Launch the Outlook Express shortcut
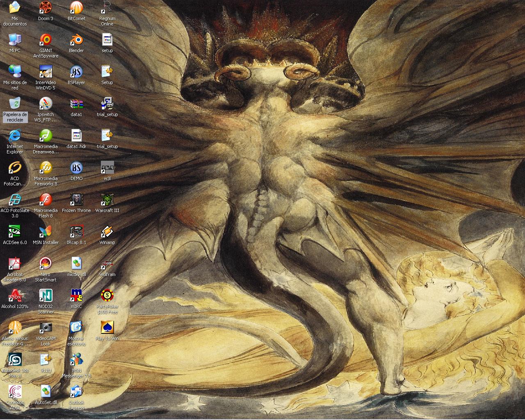This screenshot has width=525, height=420. 76,391
